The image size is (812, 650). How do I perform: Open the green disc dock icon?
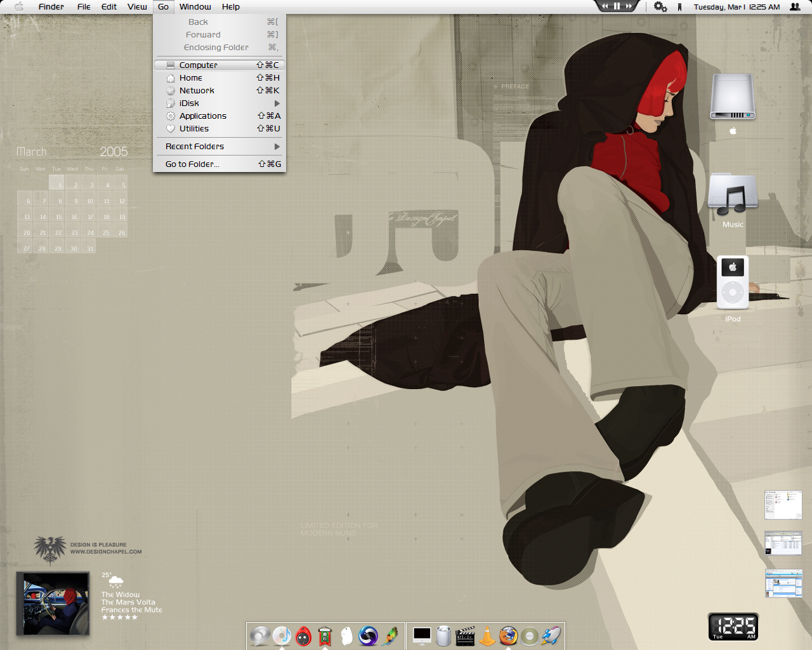[x=530, y=635]
